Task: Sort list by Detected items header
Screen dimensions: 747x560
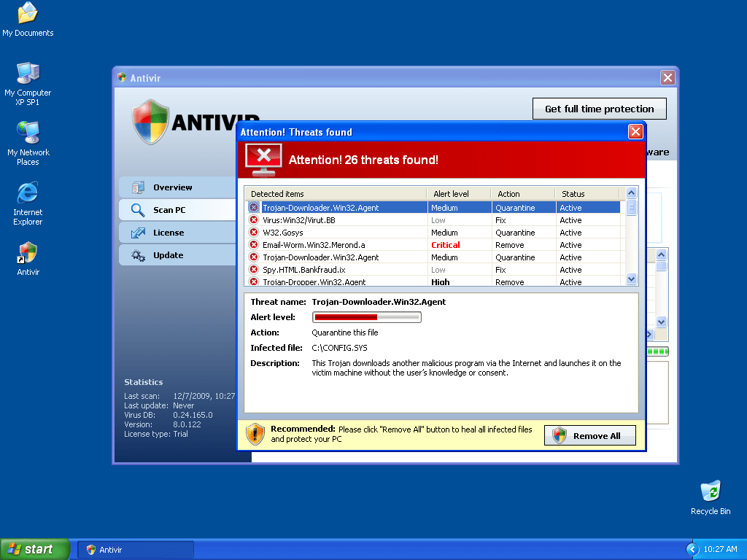Action: click(x=277, y=194)
